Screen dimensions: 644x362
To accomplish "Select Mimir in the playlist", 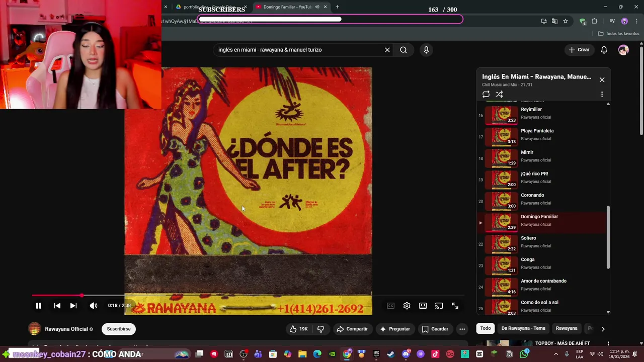I will [542, 158].
